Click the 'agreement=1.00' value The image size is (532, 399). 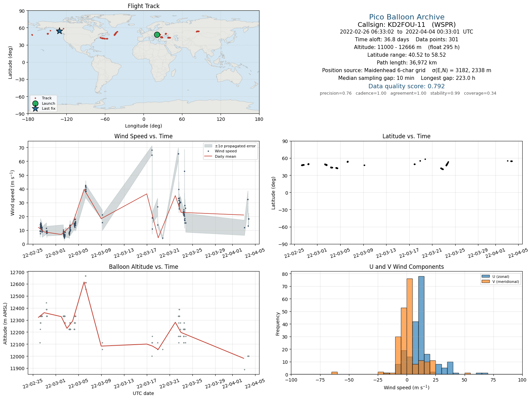[408, 93]
